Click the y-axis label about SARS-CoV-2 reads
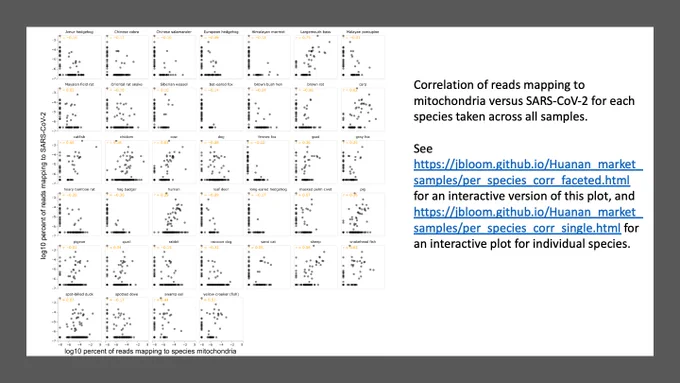This screenshot has width=680, height=383. 43,186
